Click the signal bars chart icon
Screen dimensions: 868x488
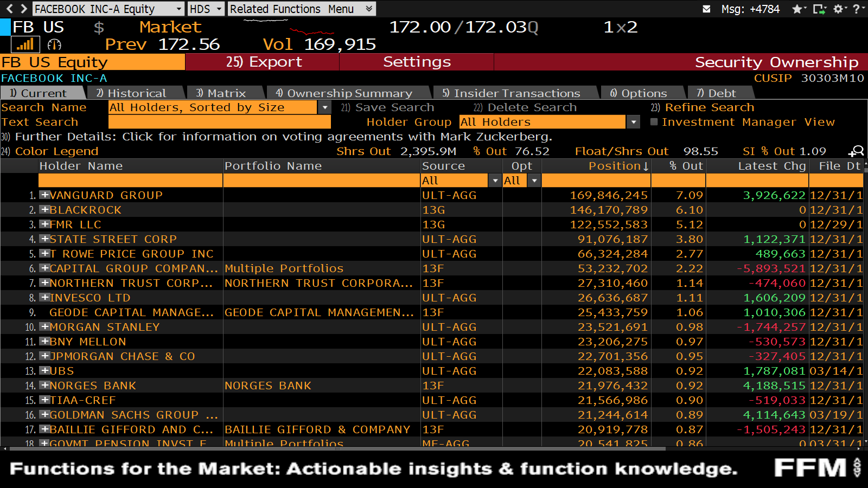[x=25, y=44]
